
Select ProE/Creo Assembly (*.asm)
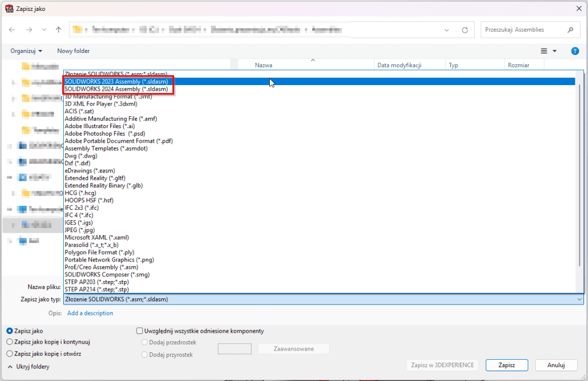pyautogui.click(x=319, y=267)
